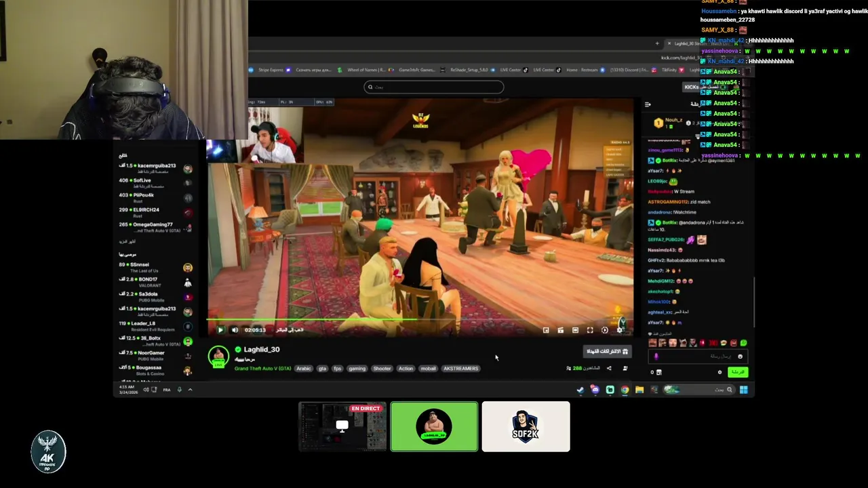
Task: Open SSnnsei recommended channel
Action: [155, 268]
